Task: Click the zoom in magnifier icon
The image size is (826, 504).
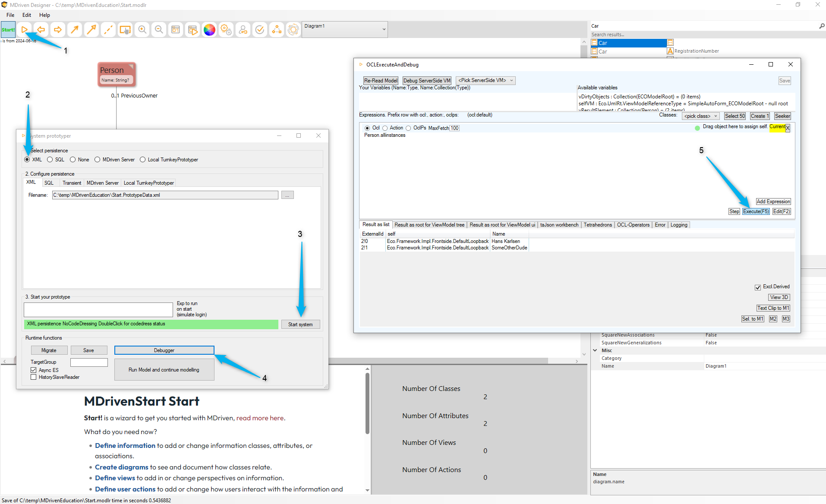Action: pyautogui.click(x=142, y=30)
